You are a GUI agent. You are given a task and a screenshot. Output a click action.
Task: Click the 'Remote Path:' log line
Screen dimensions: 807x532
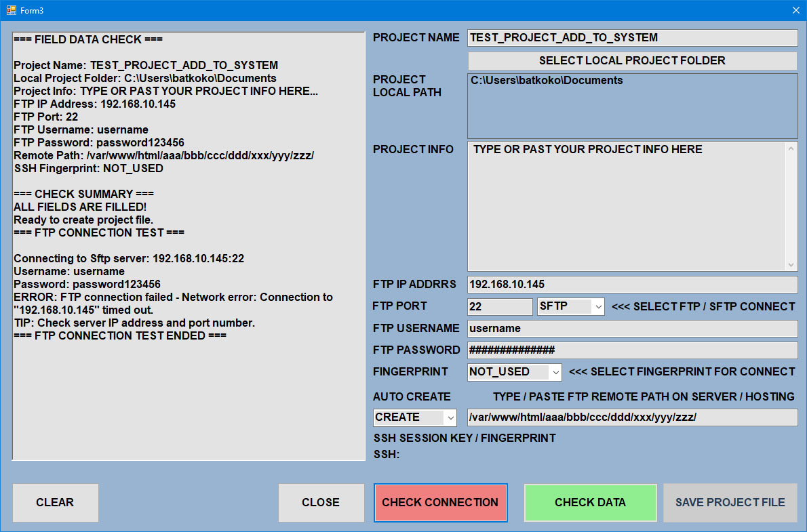pos(163,155)
